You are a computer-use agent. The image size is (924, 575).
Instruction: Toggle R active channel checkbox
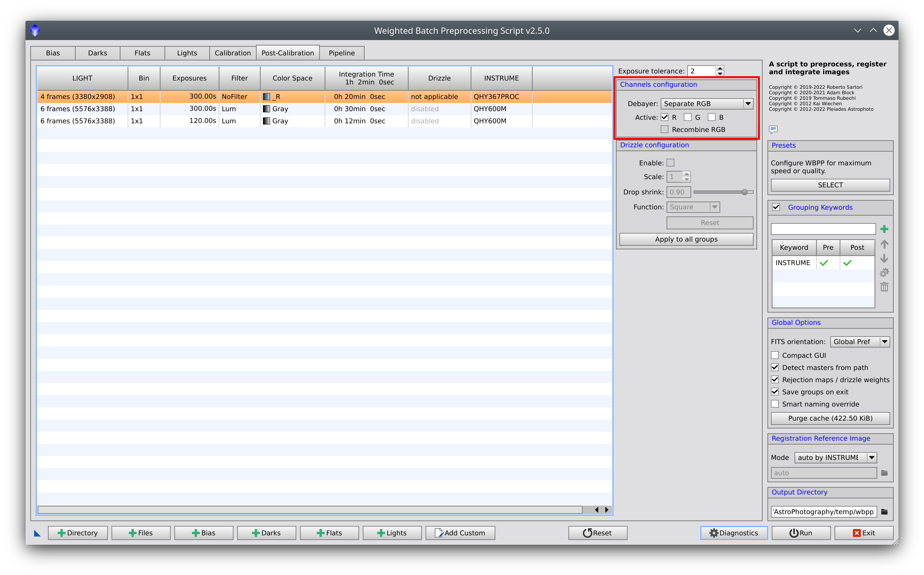pyautogui.click(x=665, y=117)
